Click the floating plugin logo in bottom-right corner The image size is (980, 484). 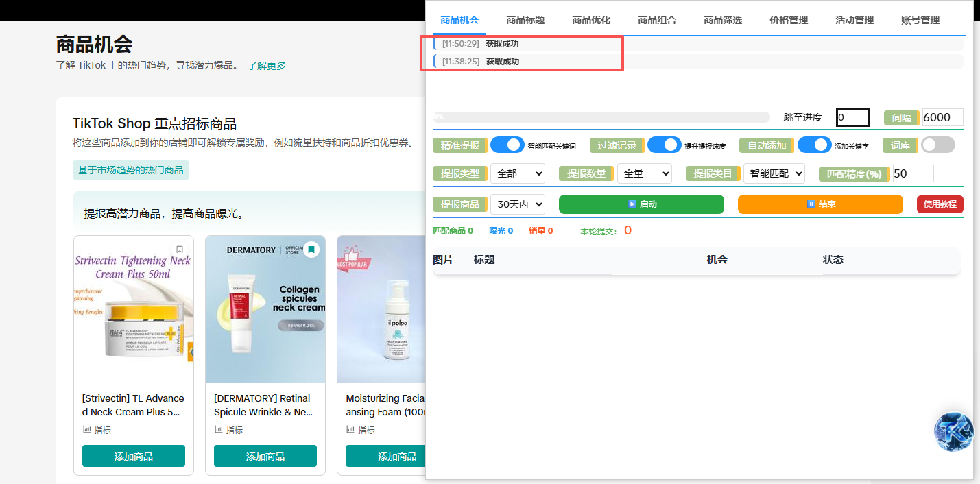click(953, 431)
